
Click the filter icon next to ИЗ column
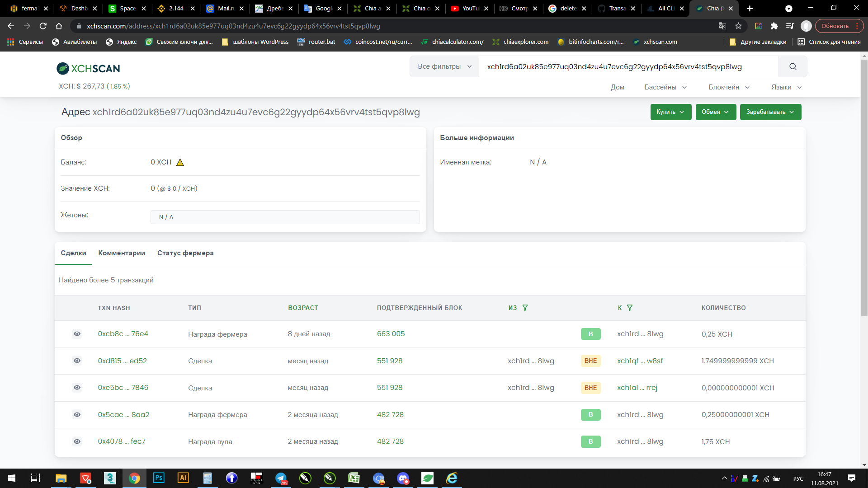(x=525, y=308)
